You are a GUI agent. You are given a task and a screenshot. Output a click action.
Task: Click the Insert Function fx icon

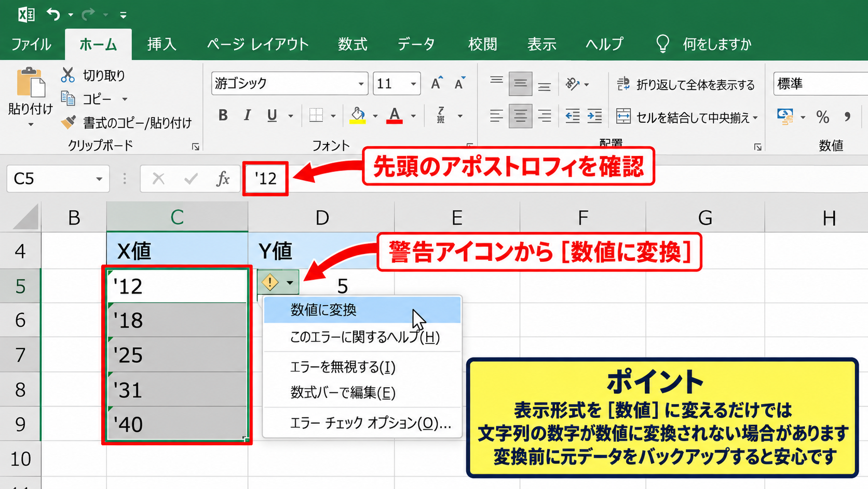223,179
